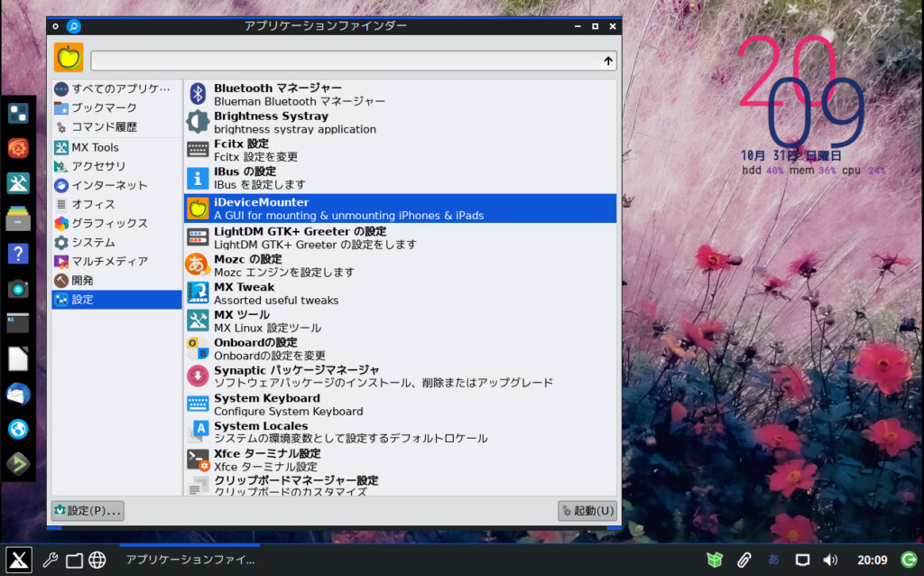This screenshot has width=924, height=576.
Task: Open the terminal icon in the left dock
Action: coord(17,323)
